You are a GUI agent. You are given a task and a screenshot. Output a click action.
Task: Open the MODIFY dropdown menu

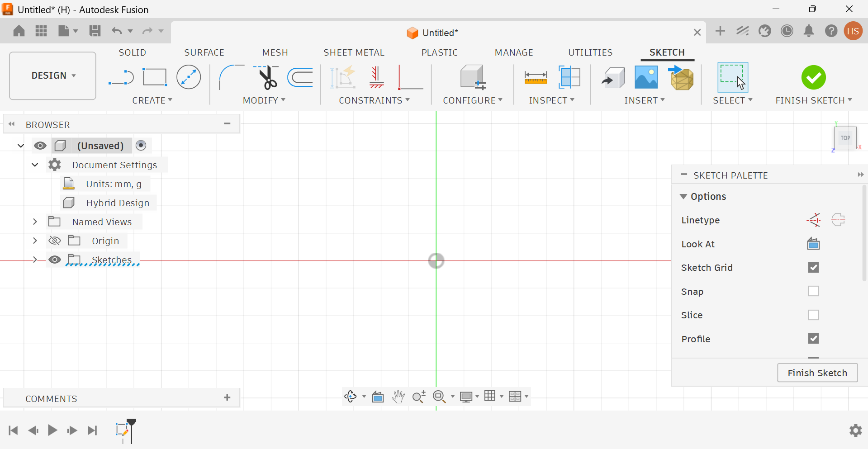point(264,100)
